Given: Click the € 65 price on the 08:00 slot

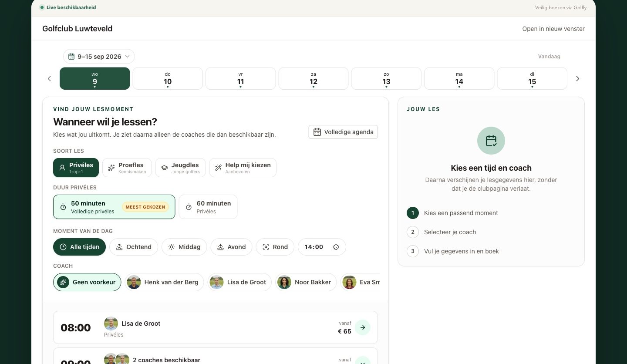Looking at the screenshot, I should click(344, 331).
